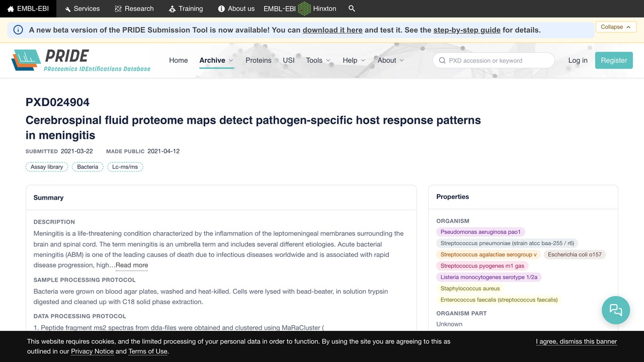Click the Listeria monocytogenes serotype 1/2a tag
The height and width of the screenshot is (362, 644).
pyautogui.click(x=489, y=277)
